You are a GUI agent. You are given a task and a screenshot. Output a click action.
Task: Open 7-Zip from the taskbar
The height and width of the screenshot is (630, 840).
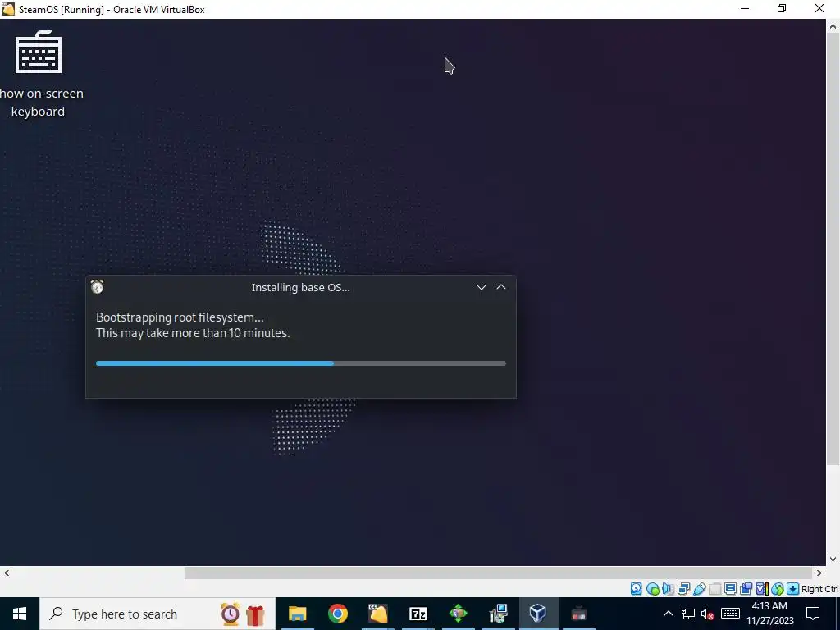(418, 614)
